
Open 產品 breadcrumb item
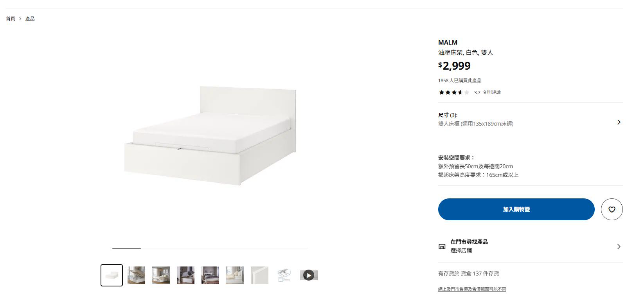30,19
